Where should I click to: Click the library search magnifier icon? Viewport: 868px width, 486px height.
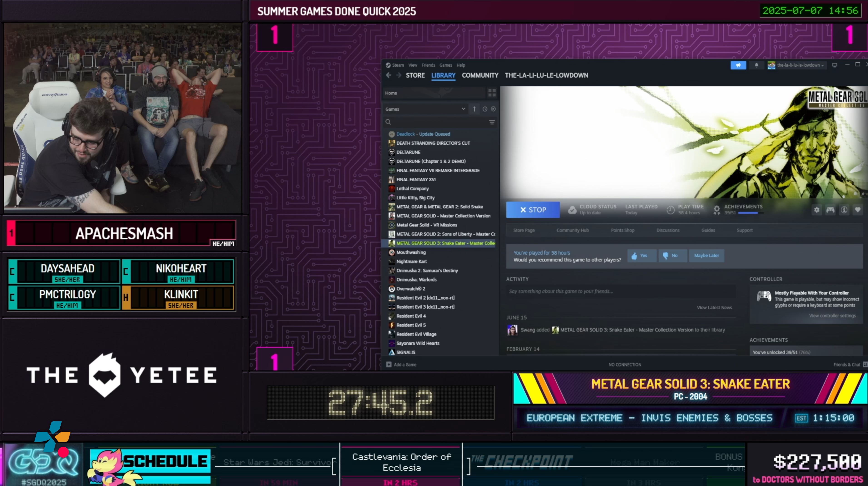coord(388,122)
